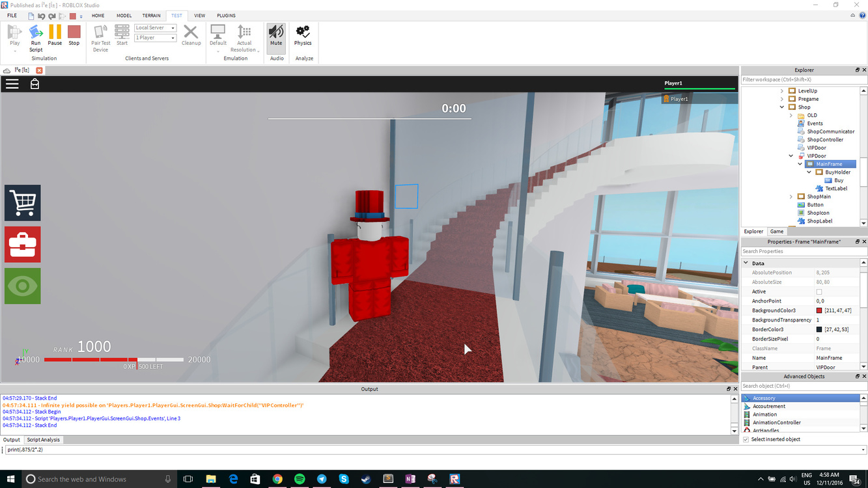This screenshot has height=488, width=868.
Task: Select the Events item in Explorer
Action: pyautogui.click(x=815, y=124)
